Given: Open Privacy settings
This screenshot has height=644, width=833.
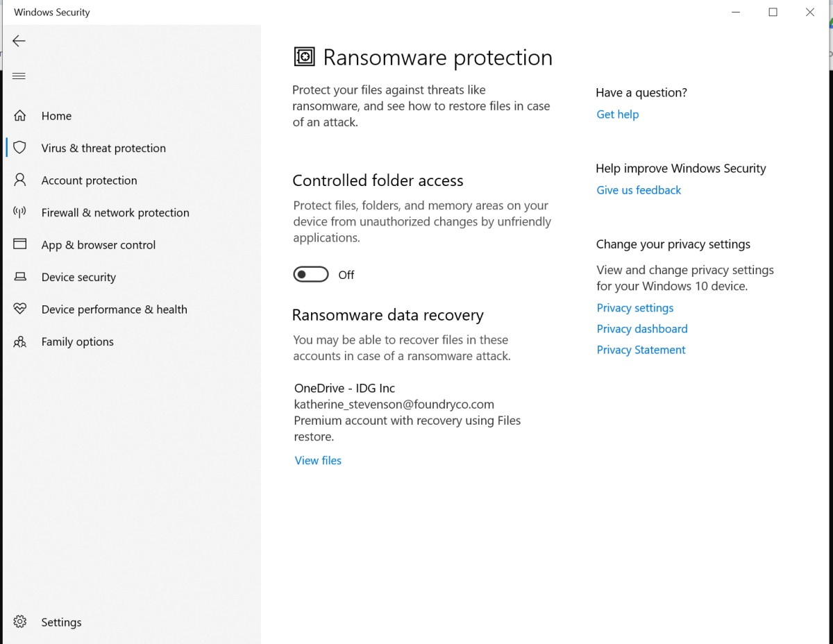Looking at the screenshot, I should [x=634, y=307].
